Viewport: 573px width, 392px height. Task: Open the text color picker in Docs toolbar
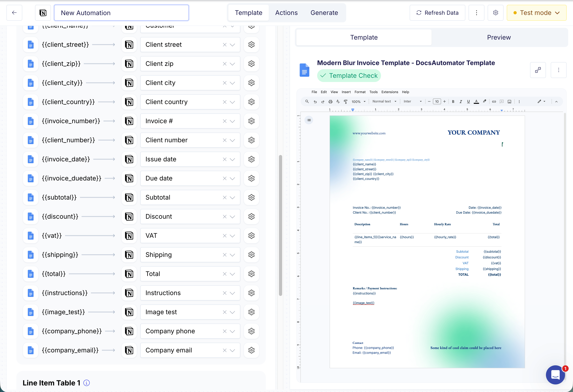[x=476, y=101]
